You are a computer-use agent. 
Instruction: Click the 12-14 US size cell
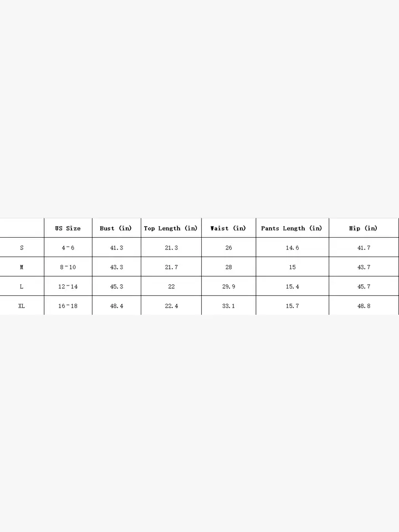click(68, 286)
